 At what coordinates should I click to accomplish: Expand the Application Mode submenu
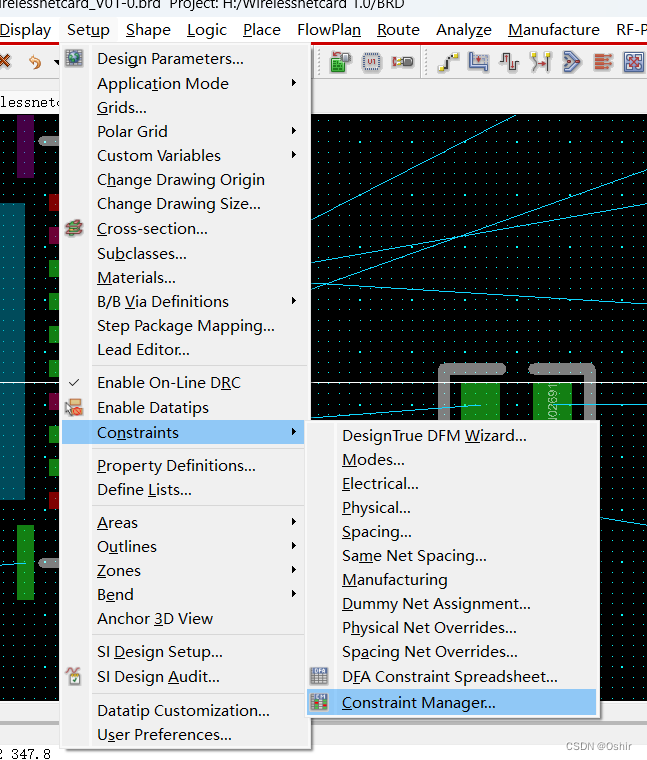click(x=294, y=83)
